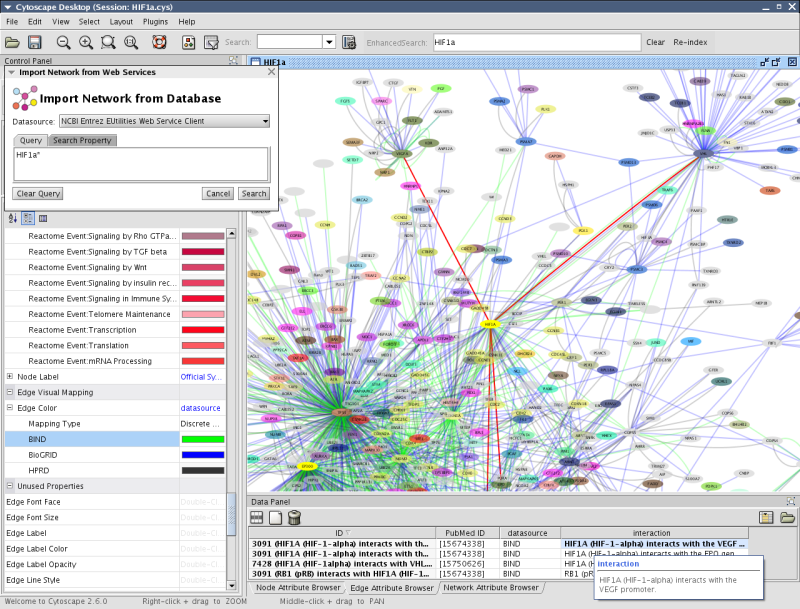Collapse the Edge Color property
The width and height of the screenshot is (800, 609).
click(x=10, y=408)
